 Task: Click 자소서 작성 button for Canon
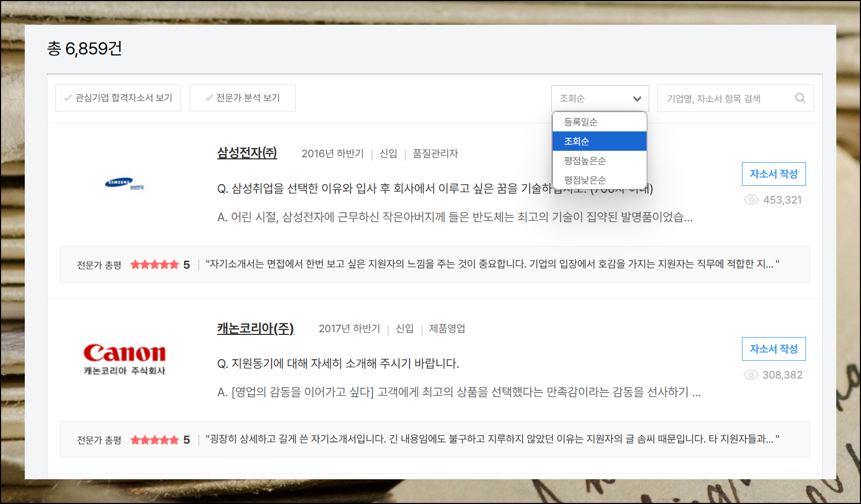(x=774, y=349)
